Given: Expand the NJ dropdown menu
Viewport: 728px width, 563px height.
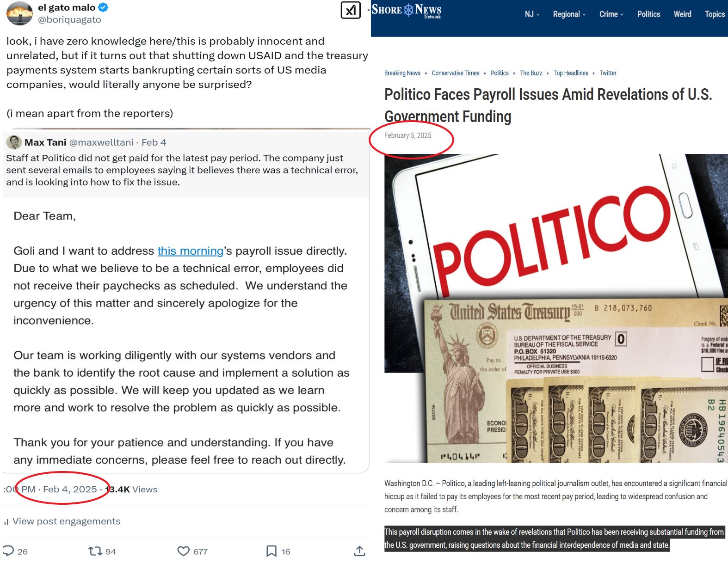Looking at the screenshot, I should 532,14.
